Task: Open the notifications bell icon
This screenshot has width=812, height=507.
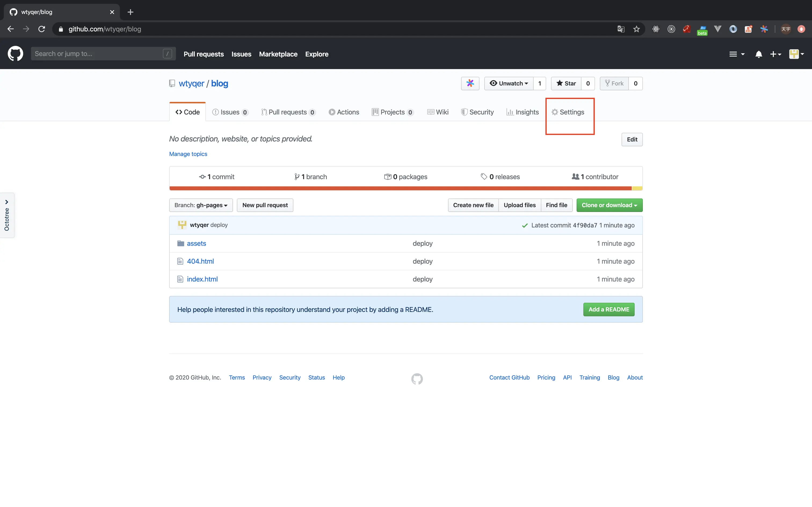Action: point(758,54)
